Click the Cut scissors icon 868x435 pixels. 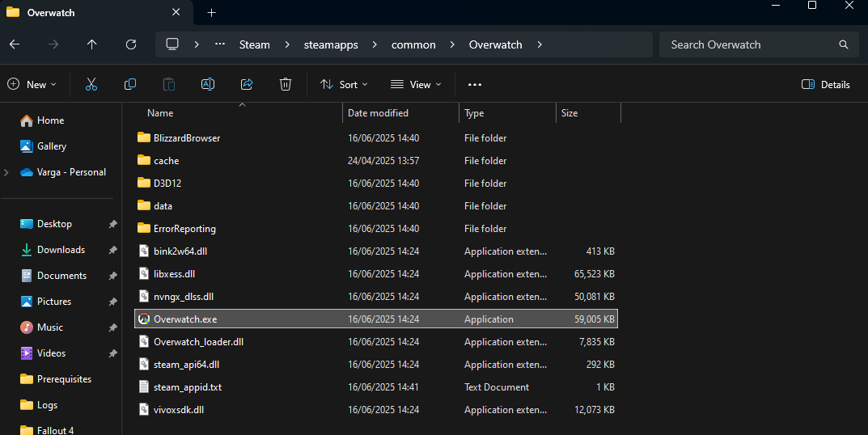coord(91,84)
